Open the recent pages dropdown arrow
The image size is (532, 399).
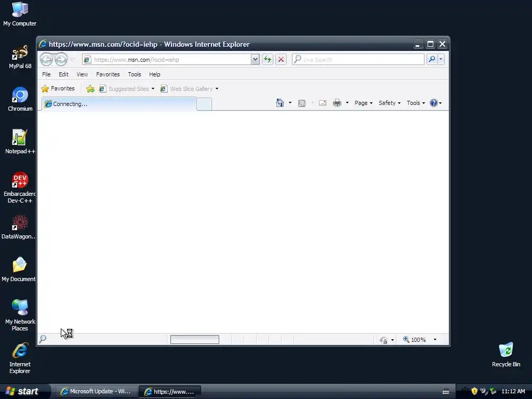click(72, 60)
